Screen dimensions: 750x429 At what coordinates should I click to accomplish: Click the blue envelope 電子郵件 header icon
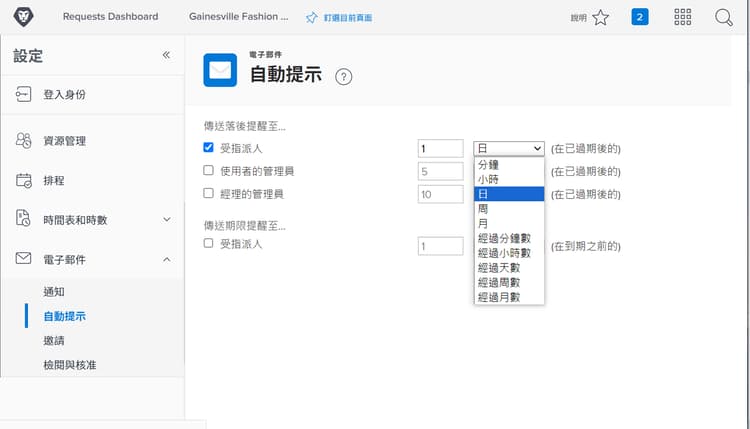click(x=220, y=70)
